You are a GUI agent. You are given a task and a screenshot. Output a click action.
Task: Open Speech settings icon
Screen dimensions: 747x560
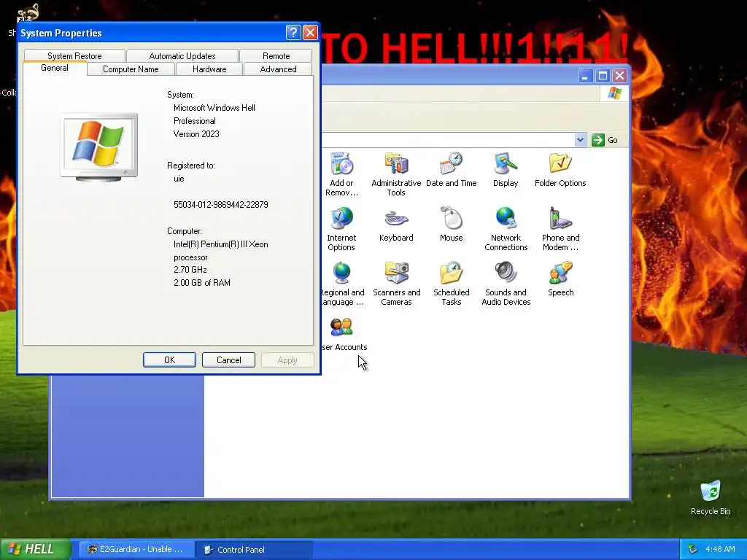[560, 274]
